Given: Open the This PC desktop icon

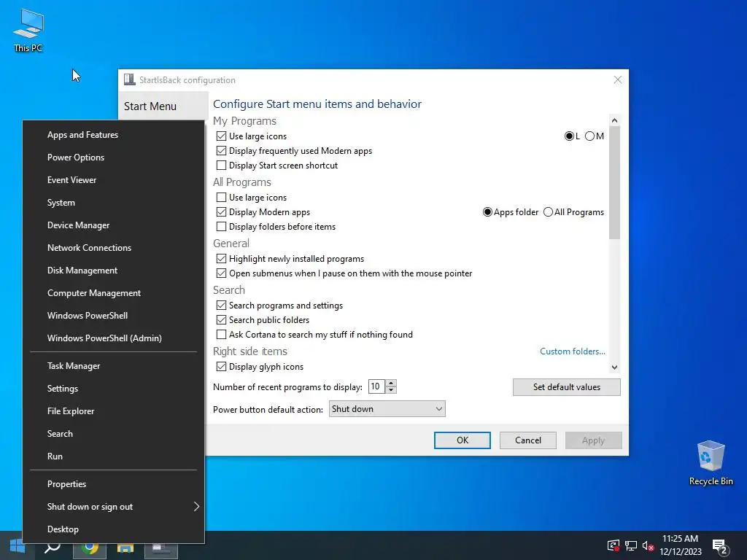Looking at the screenshot, I should click(28, 31).
